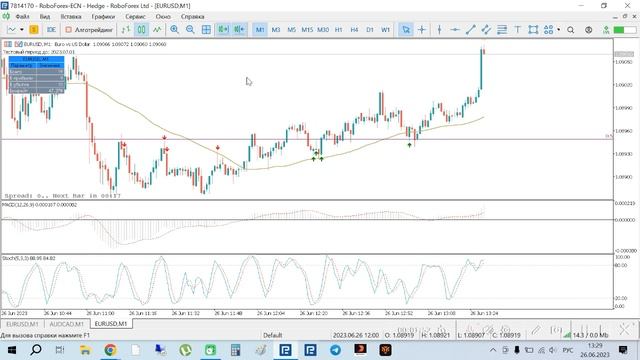Switch to the AUDCAD,M1 chart tab
Image resolution: width=640 pixels, height=360 pixels.
(x=67, y=324)
